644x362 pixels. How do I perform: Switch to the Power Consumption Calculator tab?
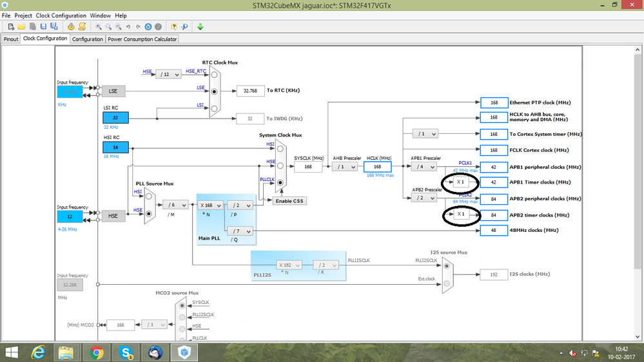coord(142,39)
